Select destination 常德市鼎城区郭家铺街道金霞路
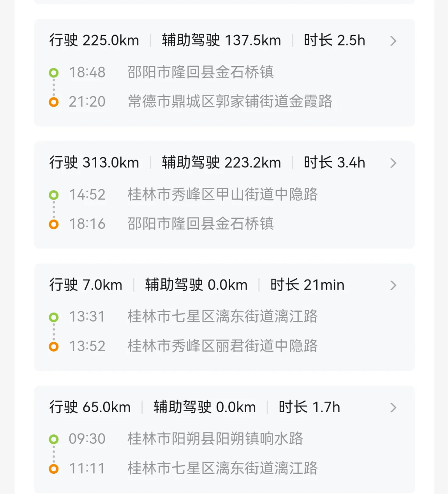Image resolution: width=448 pixels, height=494 pixels. 230,102
